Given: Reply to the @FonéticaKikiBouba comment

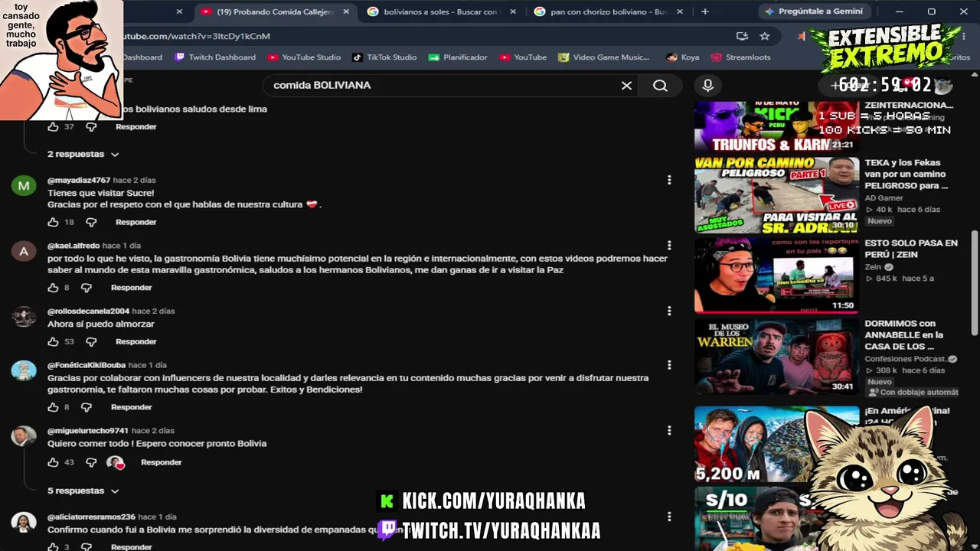Looking at the screenshot, I should click(131, 407).
